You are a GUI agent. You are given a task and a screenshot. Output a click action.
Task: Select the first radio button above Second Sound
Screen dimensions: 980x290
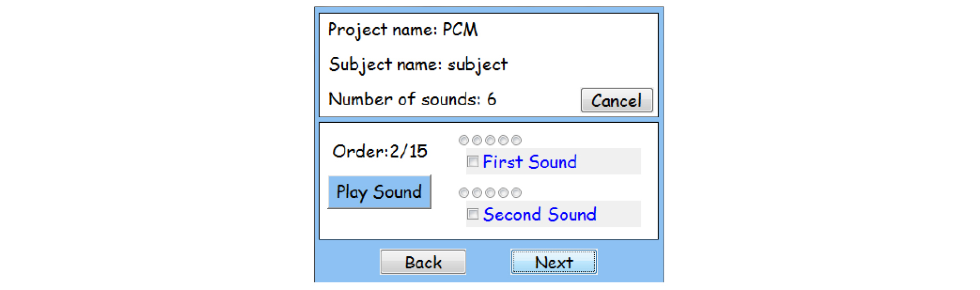464,193
